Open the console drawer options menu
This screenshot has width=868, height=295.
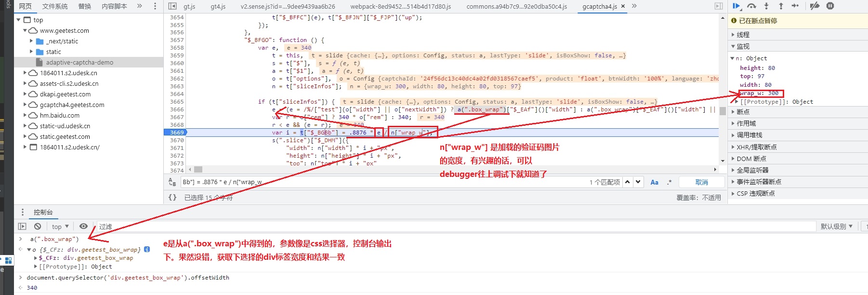(x=22, y=212)
